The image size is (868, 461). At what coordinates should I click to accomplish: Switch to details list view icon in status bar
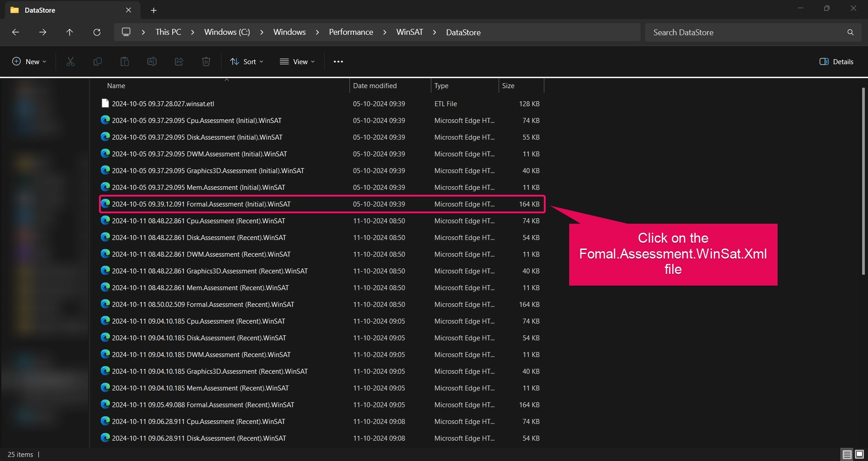coord(847,454)
